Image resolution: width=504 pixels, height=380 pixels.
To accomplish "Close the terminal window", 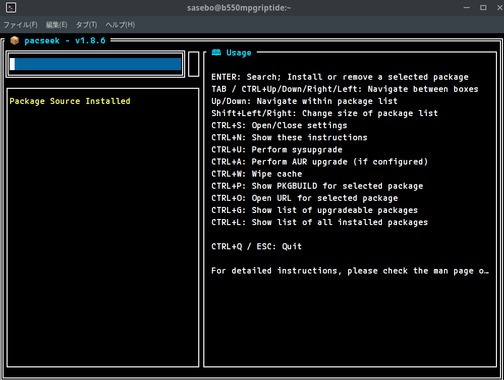I will (499, 7).
